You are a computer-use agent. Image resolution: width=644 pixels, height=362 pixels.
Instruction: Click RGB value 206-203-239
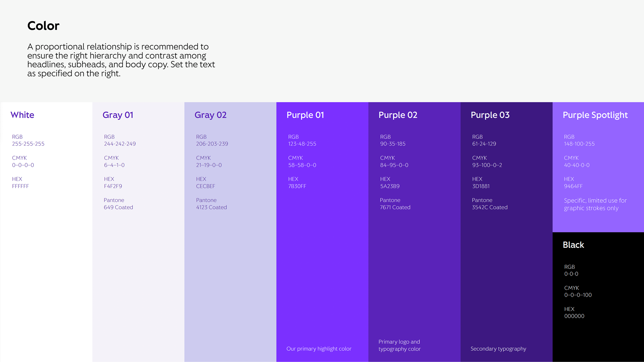[212, 144]
